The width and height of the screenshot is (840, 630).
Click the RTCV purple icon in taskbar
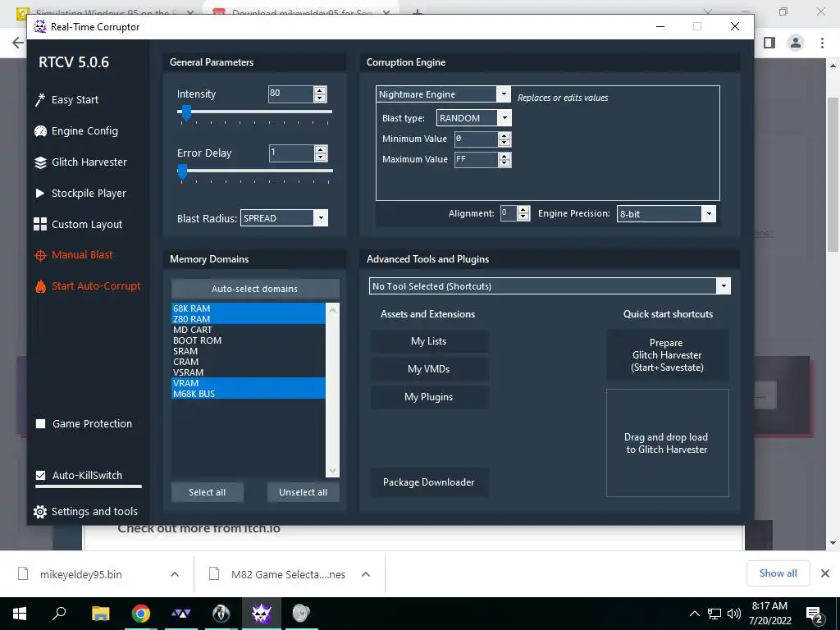[262, 614]
